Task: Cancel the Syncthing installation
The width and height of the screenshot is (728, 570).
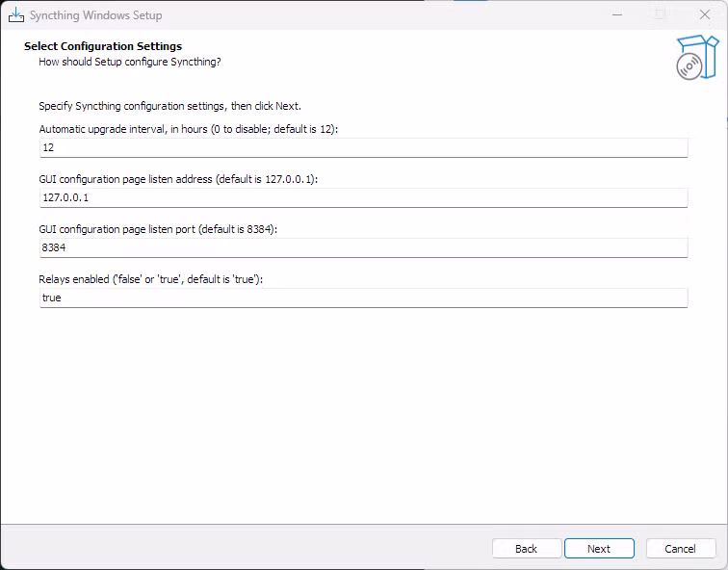Action: (680, 549)
